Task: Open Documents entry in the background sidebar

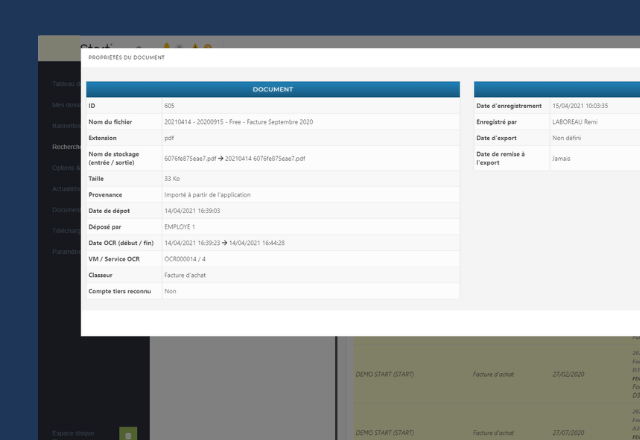Action: click(x=66, y=210)
